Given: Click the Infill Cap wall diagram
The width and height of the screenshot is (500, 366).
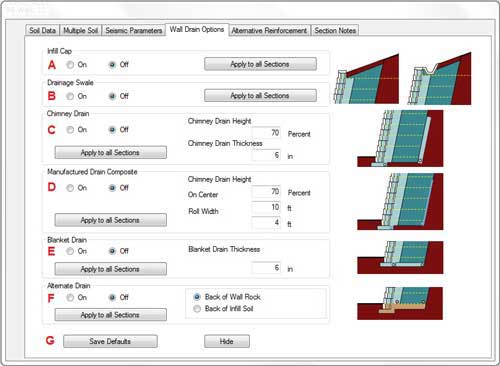Looking at the screenshot, I should pos(367,79).
